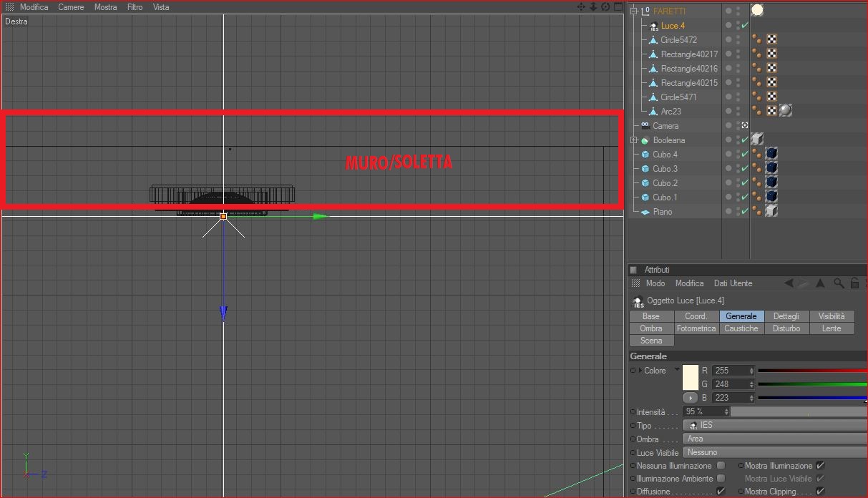Click the Rectangle40216 texture tag

pyautogui.click(x=771, y=68)
